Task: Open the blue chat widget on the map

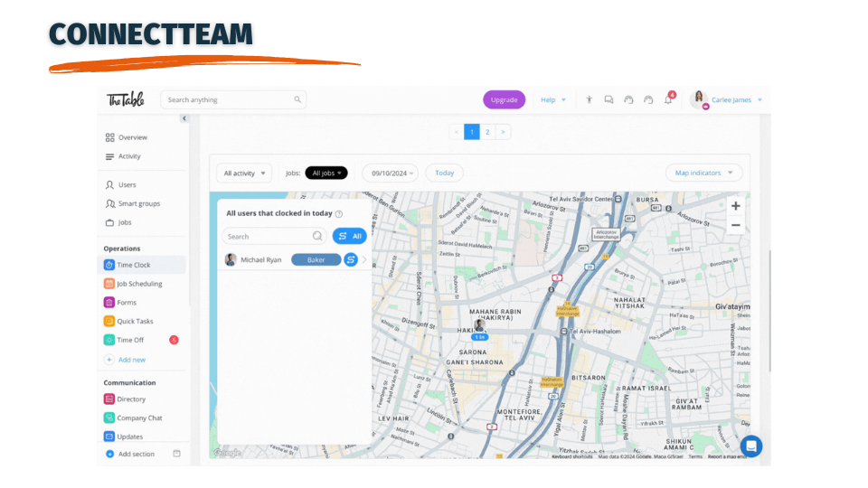Action: click(751, 446)
